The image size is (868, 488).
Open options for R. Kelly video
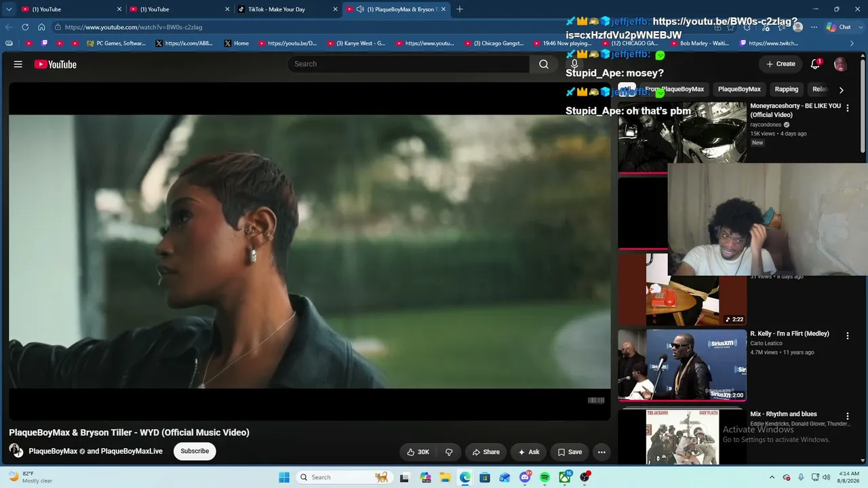point(847,335)
